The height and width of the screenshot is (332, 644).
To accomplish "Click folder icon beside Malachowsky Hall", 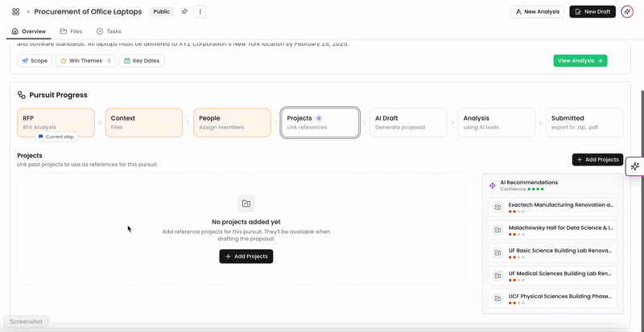I will (x=497, y=230).
